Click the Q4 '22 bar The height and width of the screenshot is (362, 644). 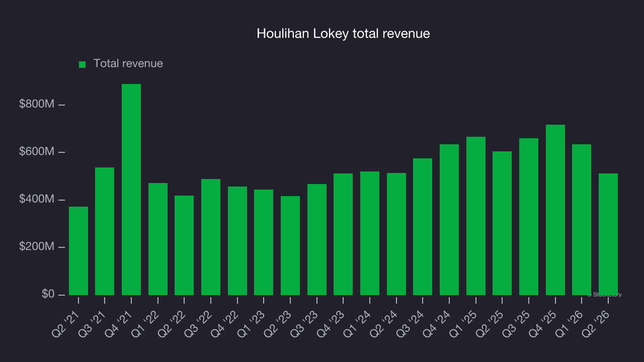(x=237, y=241)
